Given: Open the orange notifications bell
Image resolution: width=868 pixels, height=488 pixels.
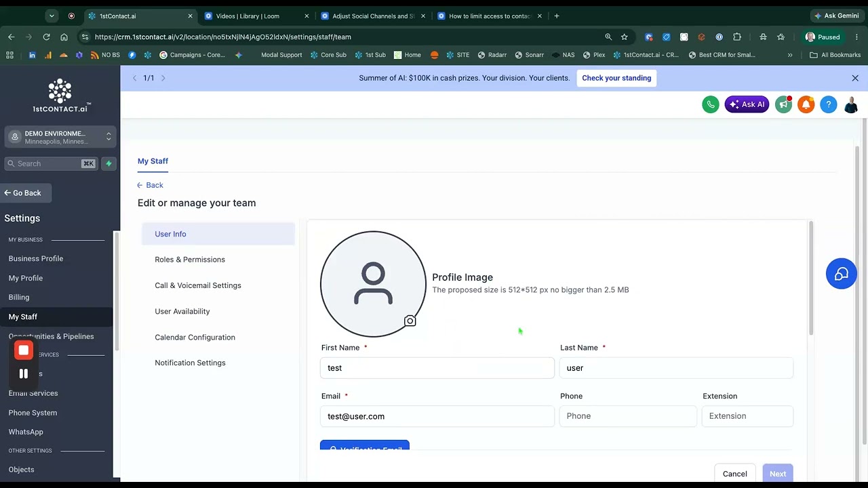Looking at the screenshot, I should [x=806, y=104].
